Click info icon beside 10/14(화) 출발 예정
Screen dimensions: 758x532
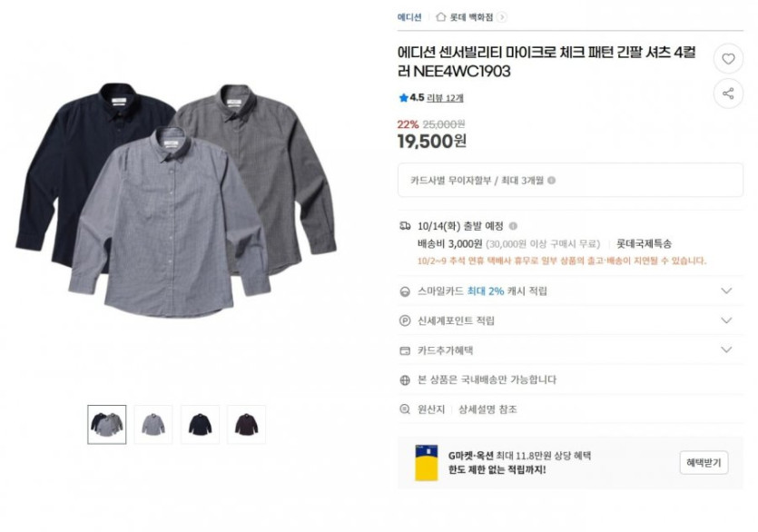point(513,226)
